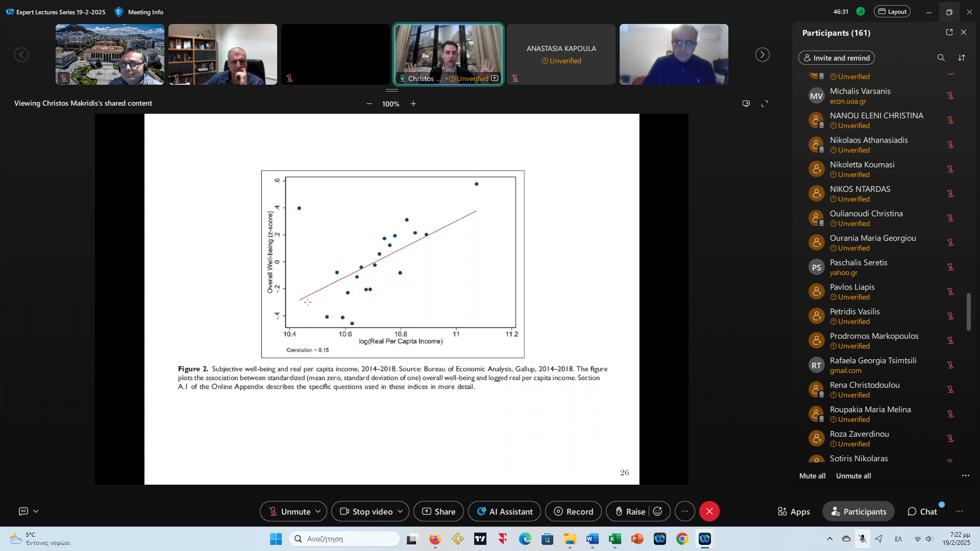This screenshot has width=980, height=551.
Task: Click Mute all participants
Action: [812, 475]
